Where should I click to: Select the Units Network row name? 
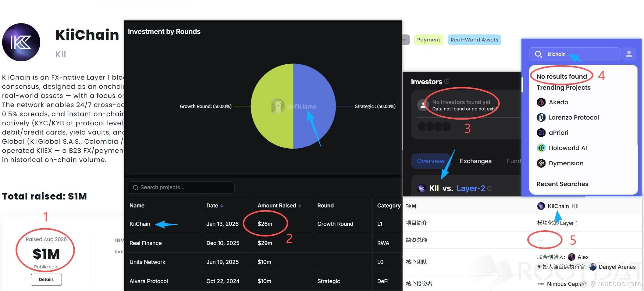point(148,262)
